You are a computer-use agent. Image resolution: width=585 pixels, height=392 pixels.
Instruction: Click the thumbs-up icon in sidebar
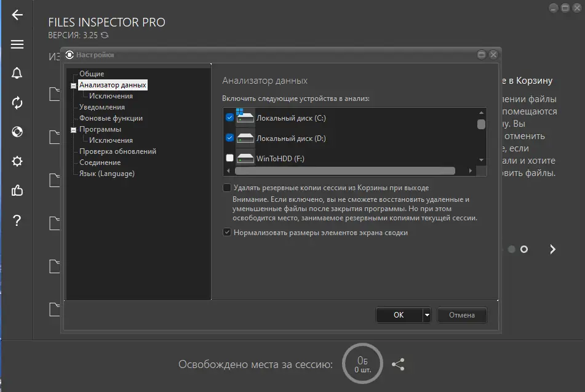[17, 191]
